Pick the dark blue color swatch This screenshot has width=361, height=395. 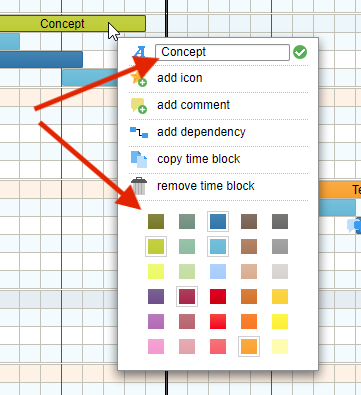pos(218,221)
